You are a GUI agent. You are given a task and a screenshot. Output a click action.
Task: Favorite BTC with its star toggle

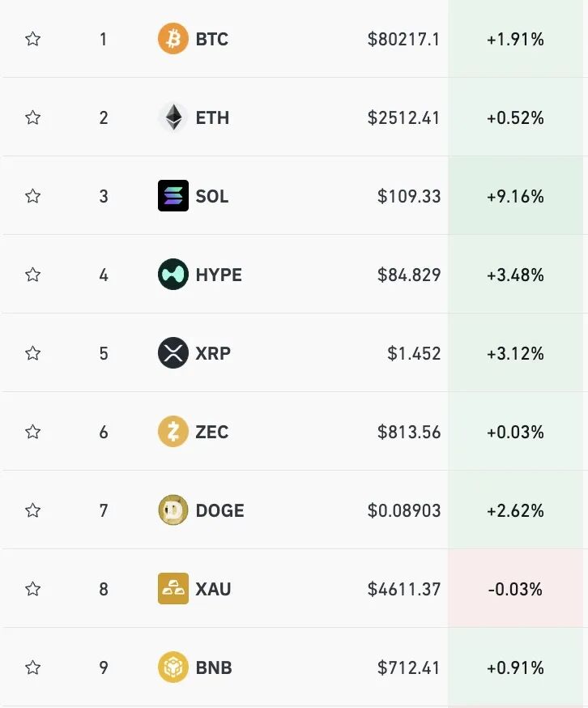[x=32, y=39]
